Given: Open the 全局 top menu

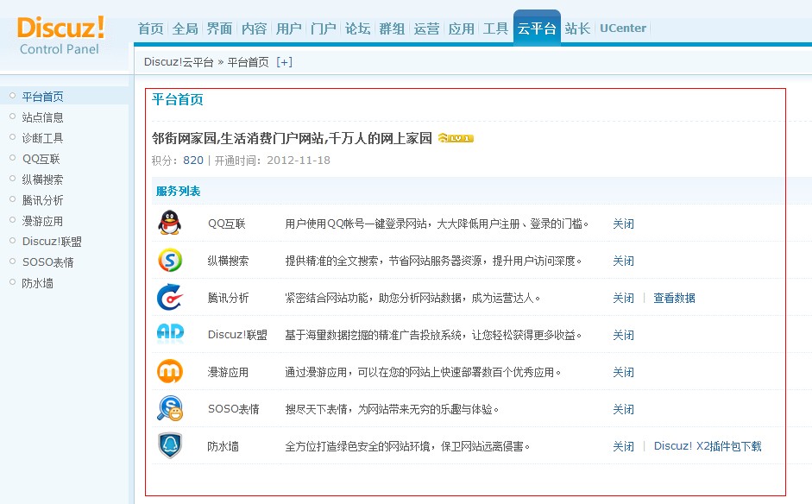Looking at the screenshot, I should pos(186,28).
